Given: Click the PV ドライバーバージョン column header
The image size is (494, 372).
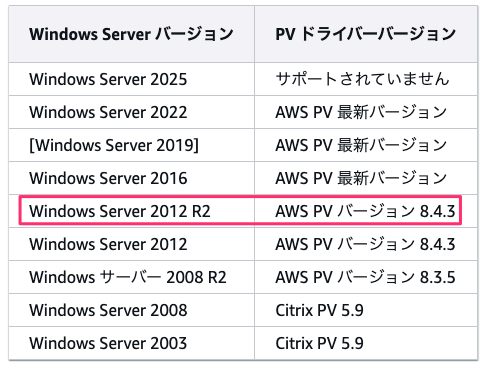Looking at the screenshot, I should [365, 34].
